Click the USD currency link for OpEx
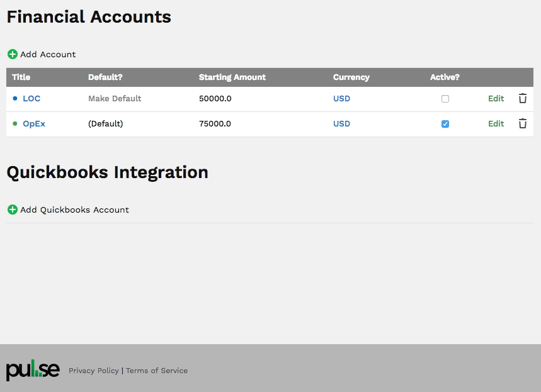541x392 pixels. click(x=341, y=124)
